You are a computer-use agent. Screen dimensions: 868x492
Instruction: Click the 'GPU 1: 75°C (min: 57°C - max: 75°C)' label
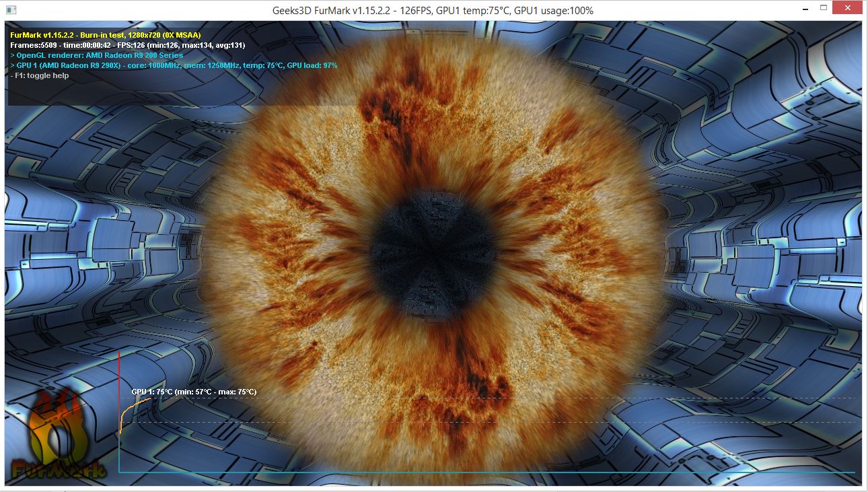(194, 392)
